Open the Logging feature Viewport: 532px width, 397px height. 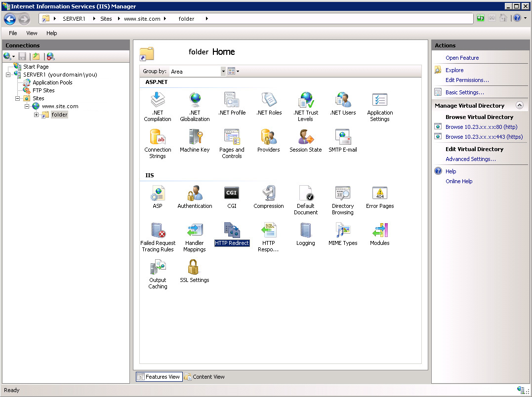click(306, 234)
